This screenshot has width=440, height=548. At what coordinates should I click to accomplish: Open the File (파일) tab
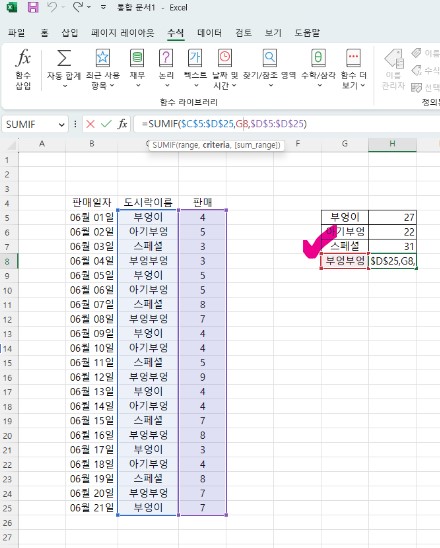(16, 33)
